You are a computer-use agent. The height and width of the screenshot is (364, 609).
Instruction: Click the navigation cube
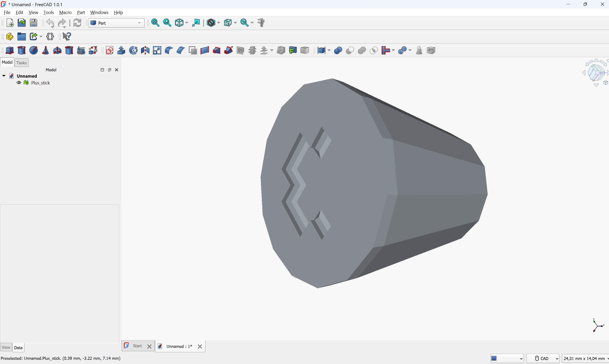pyautogui.click(x=595, y=73)
